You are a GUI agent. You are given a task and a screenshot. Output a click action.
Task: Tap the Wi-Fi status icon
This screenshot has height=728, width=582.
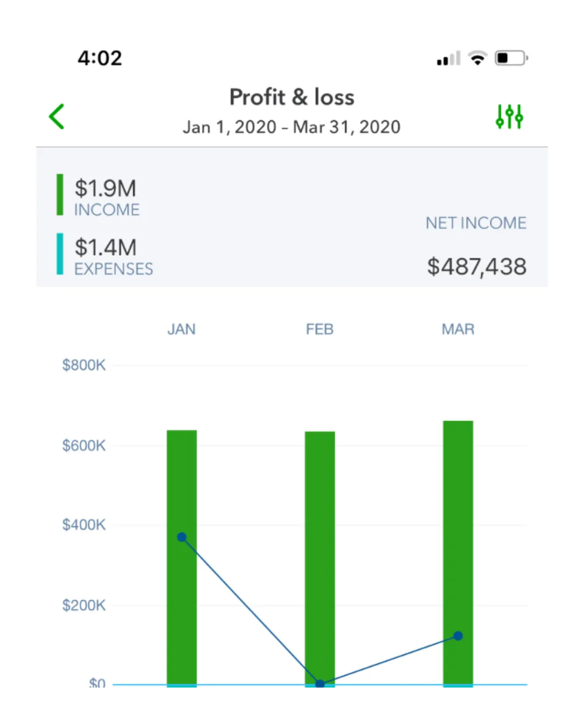(x=477, y=58)
